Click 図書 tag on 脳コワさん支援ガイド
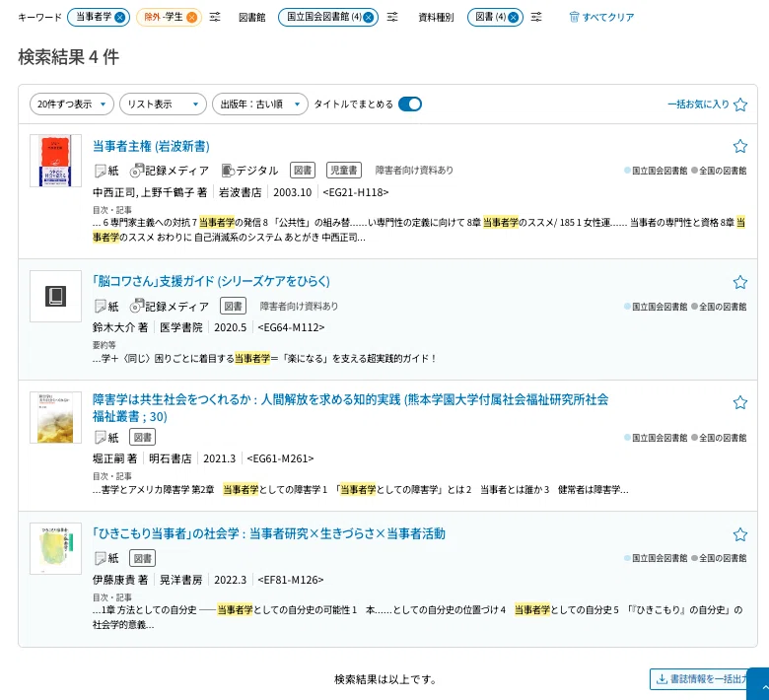 [233, 306]
